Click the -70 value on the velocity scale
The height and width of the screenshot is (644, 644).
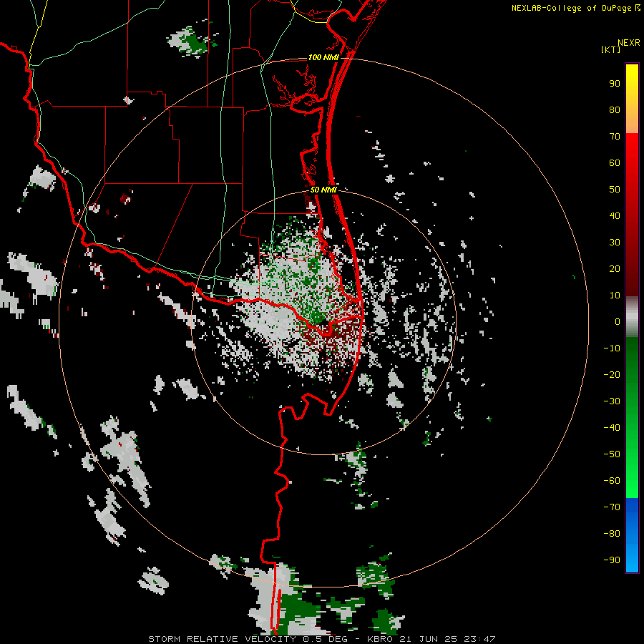(x=612, y=507)
